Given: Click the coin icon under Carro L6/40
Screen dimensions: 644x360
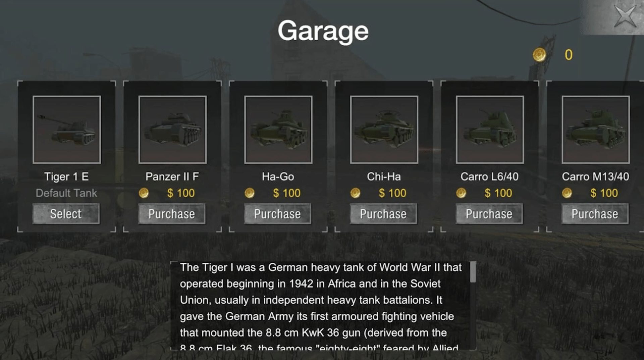Looking at the screenshot, I should click(461, 193).
